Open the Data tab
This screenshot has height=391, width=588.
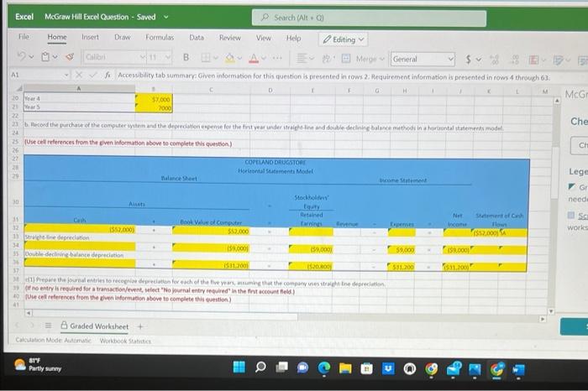click(x=196, y=38)
